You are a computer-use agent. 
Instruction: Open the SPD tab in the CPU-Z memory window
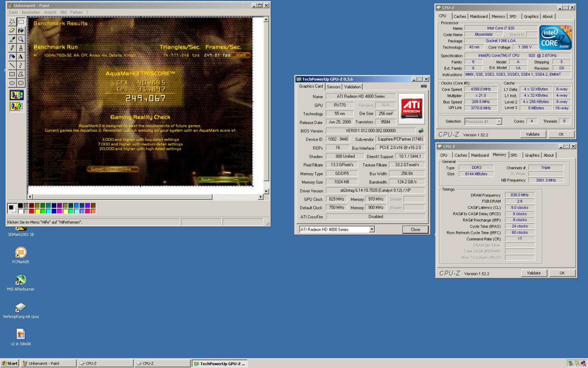(x=514, y=155)
